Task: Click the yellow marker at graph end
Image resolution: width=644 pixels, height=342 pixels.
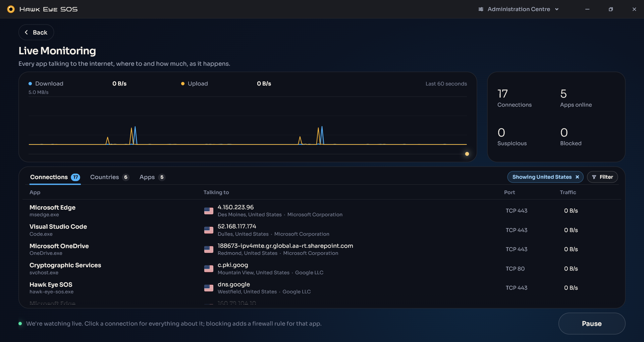Action: 467,154
